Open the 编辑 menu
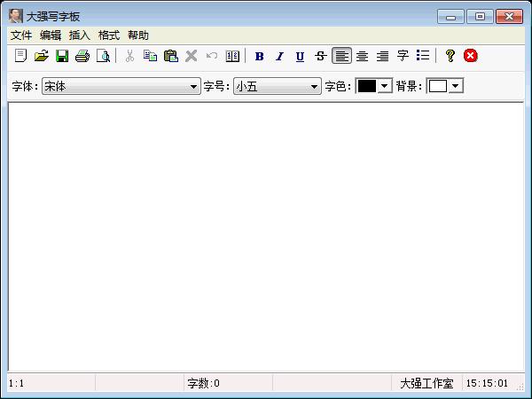Image resolution: width=532 pixels, height=399 pixels. pos(51,35)
